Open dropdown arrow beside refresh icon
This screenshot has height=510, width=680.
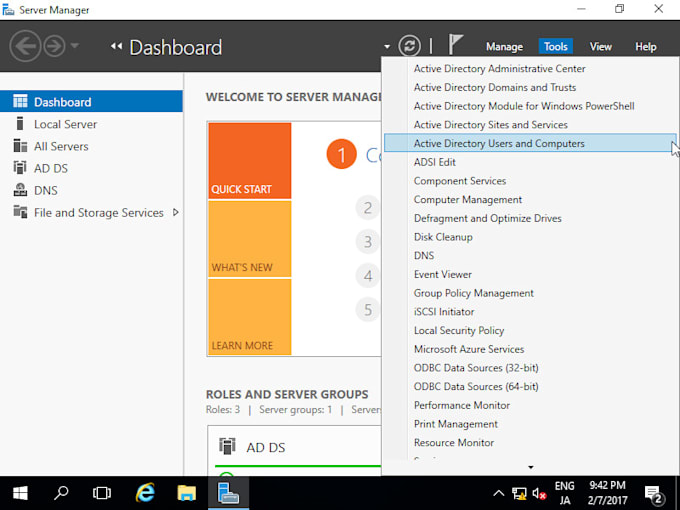pyautogui.click(x=387, y=46)
